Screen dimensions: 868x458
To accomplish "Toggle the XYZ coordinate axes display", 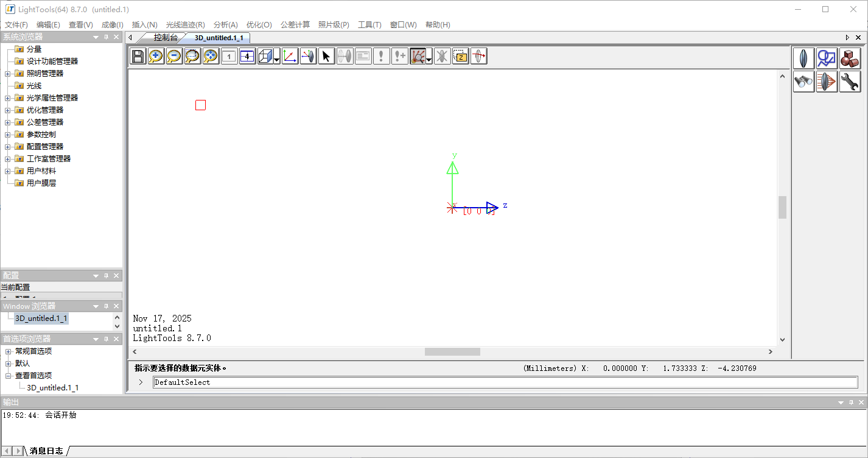I will [x=290, y=57].
